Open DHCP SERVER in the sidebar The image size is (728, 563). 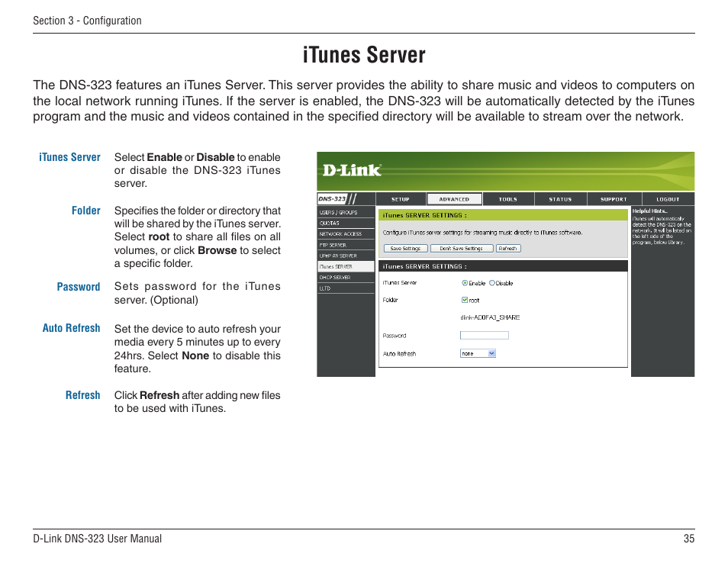click(346, 278)
